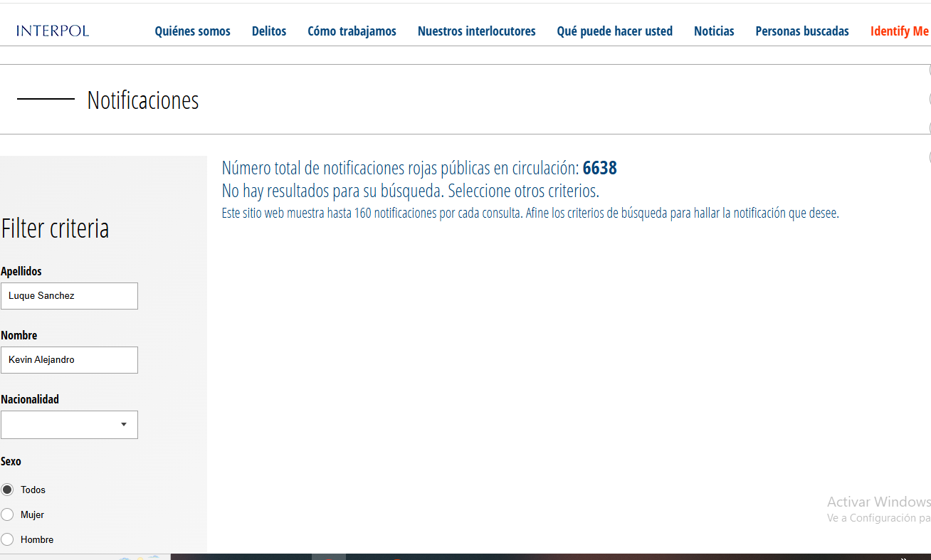931x560 pixels.
Task: Pick the Hombre radio option
Action: (x=8, y=539)
